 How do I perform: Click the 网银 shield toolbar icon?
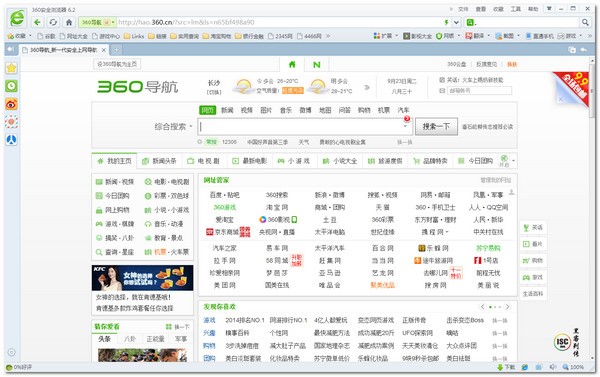tap(445, 36)
